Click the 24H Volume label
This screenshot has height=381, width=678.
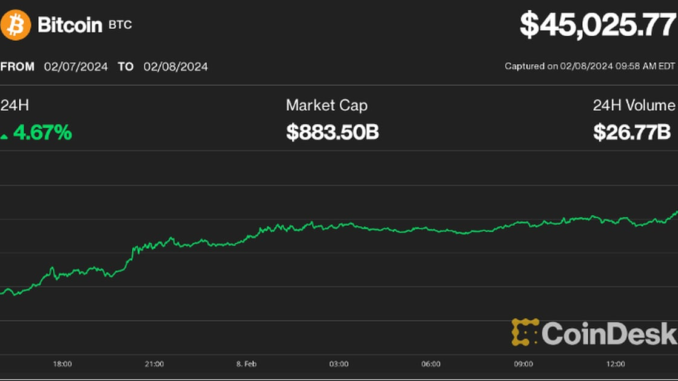pos(634,105)
